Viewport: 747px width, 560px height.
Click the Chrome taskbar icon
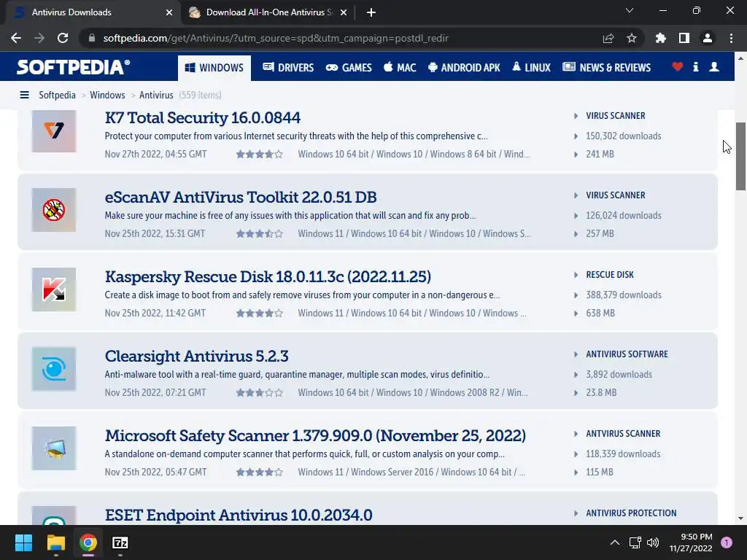tap(88, 542)
